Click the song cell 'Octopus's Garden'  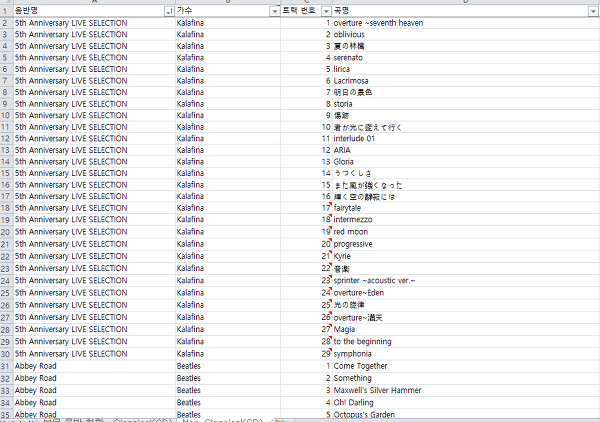point(465,415)
